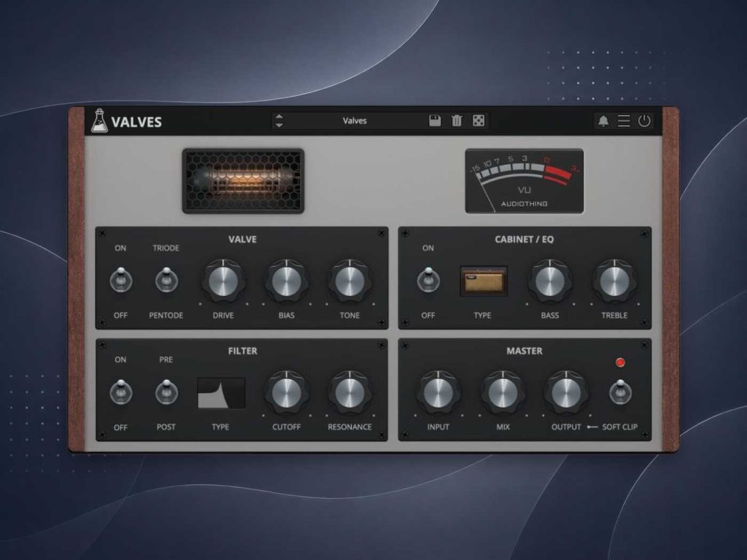The width and height of the screenshot is (747, 560).
Task: Click the notifications bell icon
Action: tap(603, 120)
